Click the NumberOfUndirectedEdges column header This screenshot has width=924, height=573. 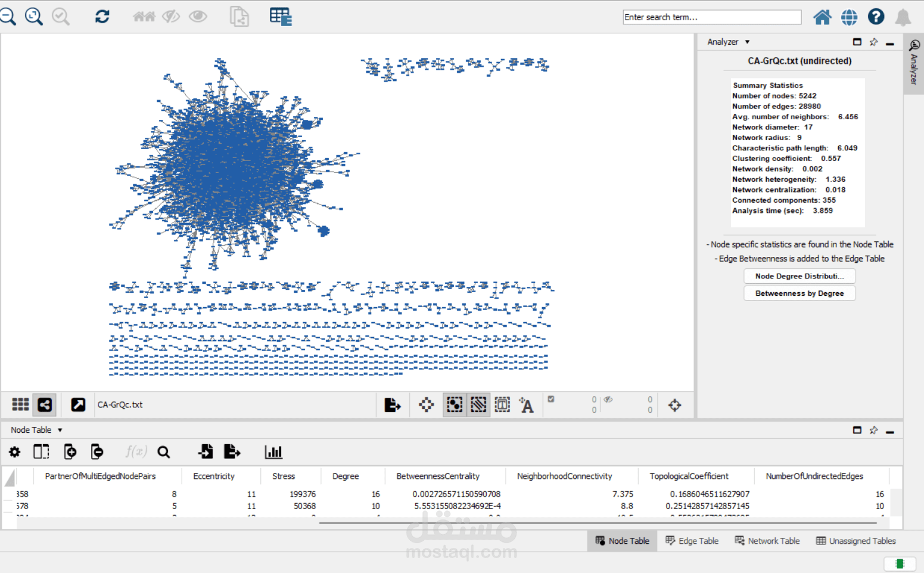pos(814,476)
